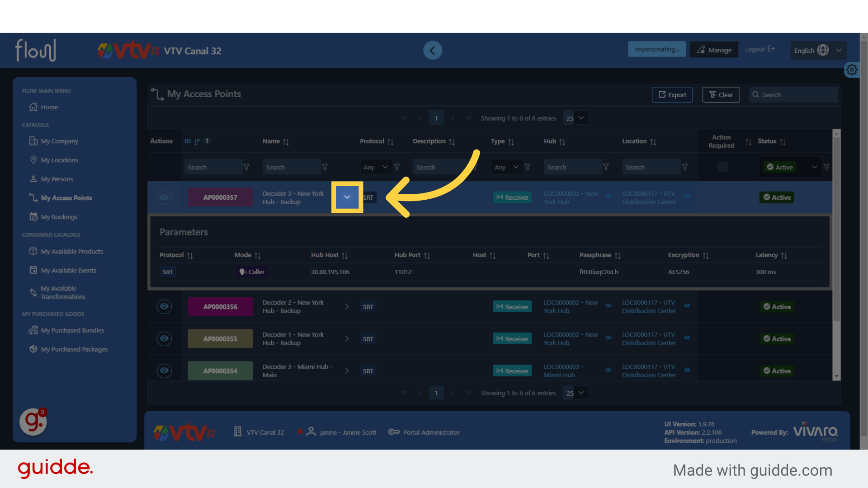Click eye icon beside LOC0000003 Miami Hub
868x488 pixels.
[609, 370]
